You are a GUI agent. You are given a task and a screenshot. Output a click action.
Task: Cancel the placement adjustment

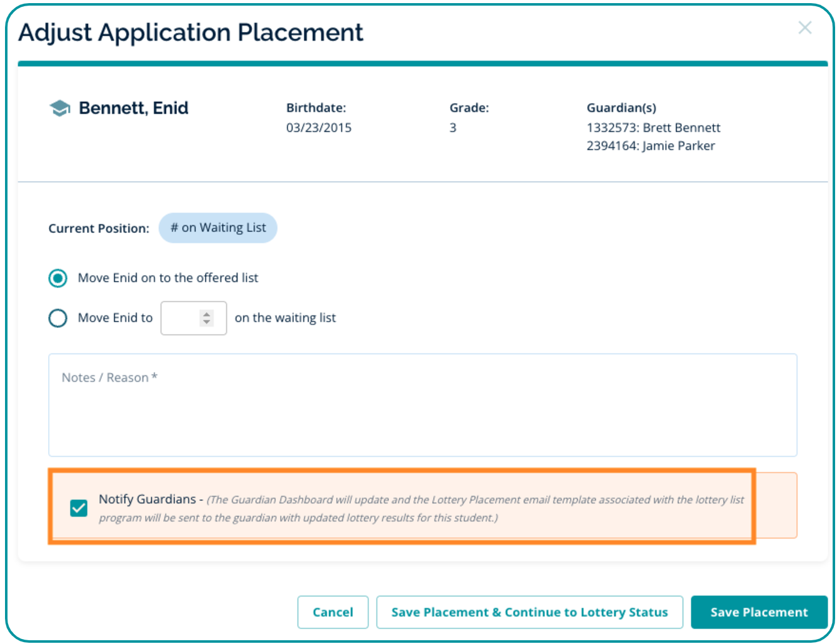[333, 612]
